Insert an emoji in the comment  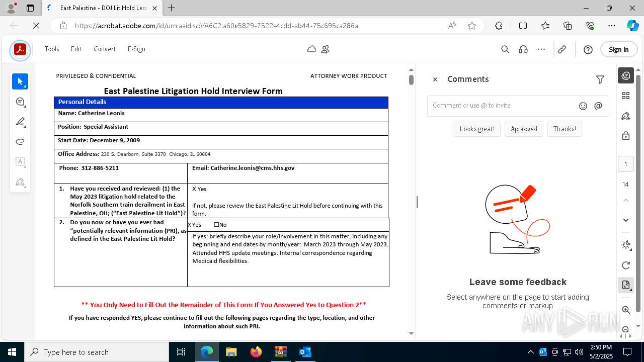click(583, 106)
